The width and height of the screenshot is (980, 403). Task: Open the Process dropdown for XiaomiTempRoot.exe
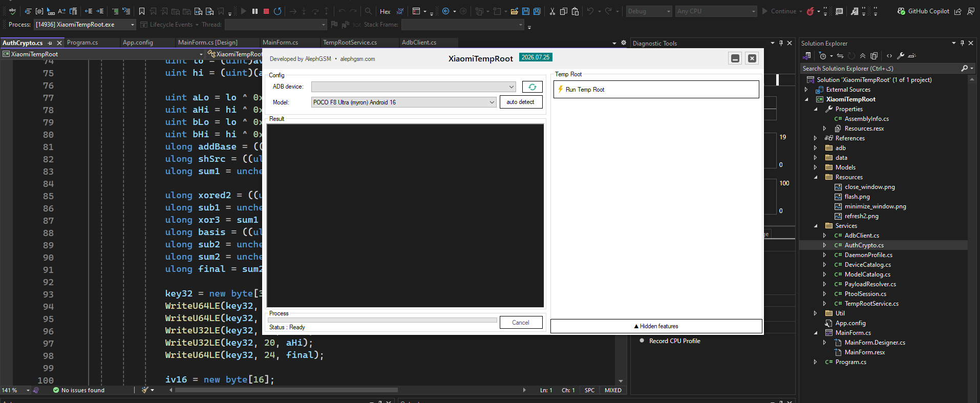point(85,25)
